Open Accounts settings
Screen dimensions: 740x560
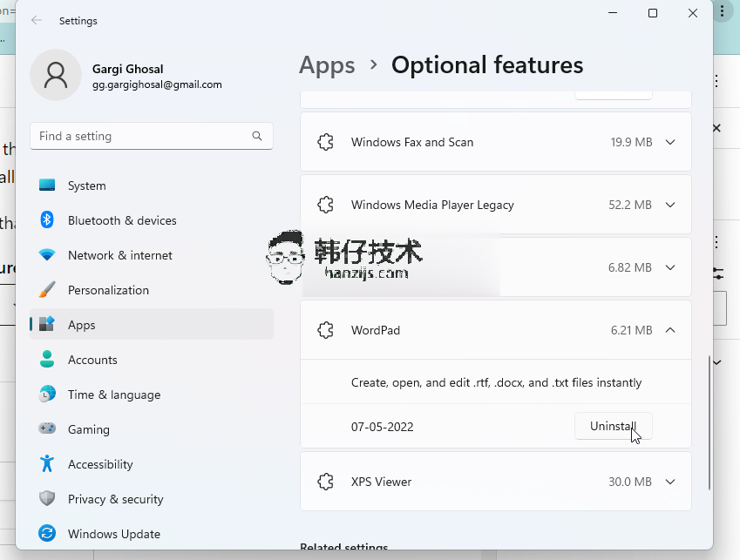[x=152, y=360]
